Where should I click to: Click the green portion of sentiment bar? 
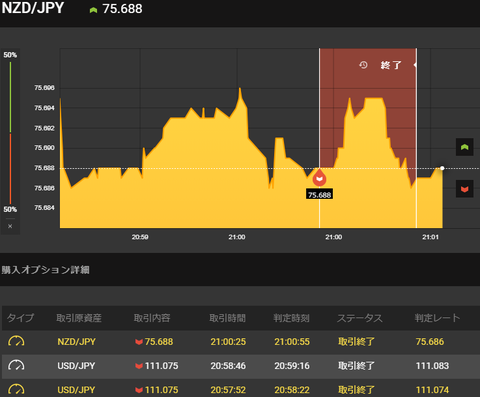click(x=10, y=97)
